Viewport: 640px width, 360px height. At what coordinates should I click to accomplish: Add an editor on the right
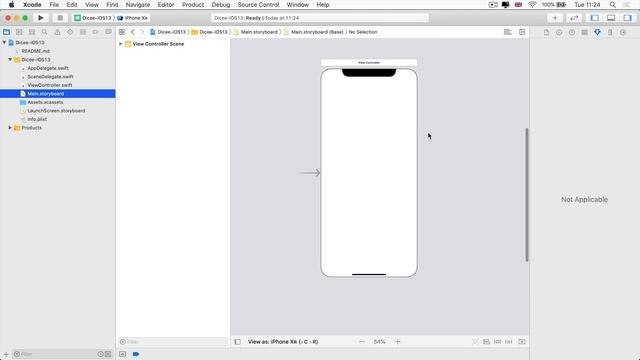coord(522,32)
